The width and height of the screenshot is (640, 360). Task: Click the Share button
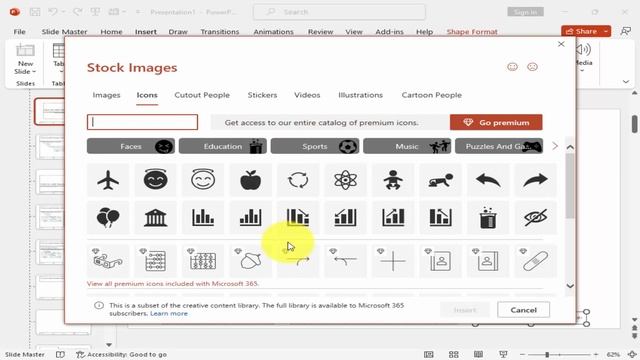[x=581, y=31]
